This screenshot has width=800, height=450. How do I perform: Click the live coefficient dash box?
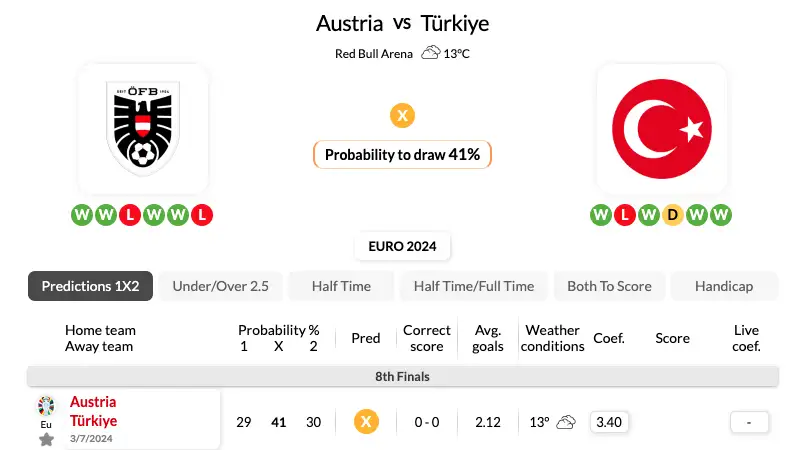tap(749, 422)
